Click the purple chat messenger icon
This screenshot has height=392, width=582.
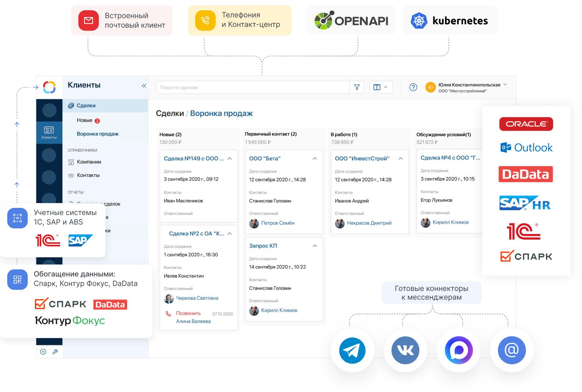[x=458, y=350]
